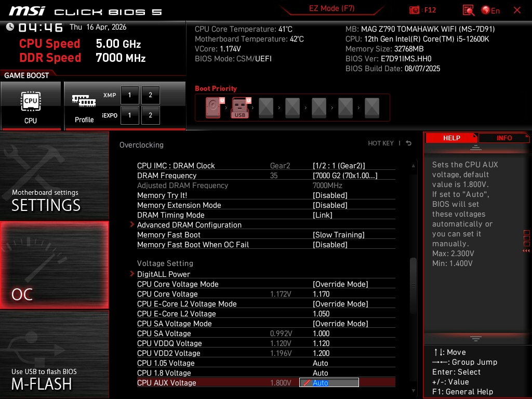Viewport: 532px width, 399px height.
Task: Select CPU 1.05 Voltage Auto value
Action: (320, 363)
